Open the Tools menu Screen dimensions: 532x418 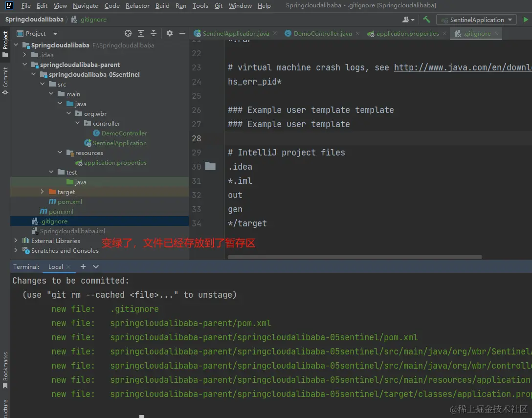200,5
